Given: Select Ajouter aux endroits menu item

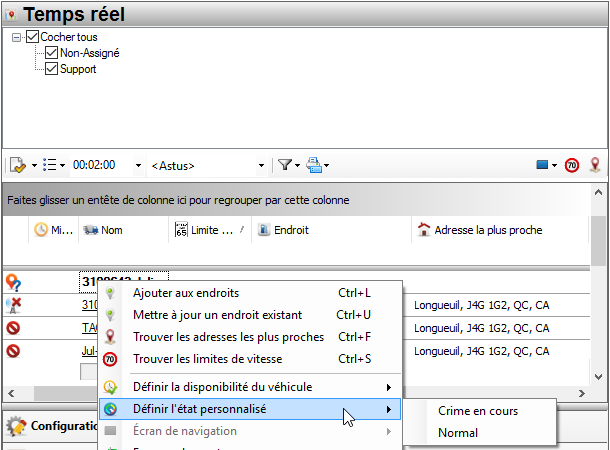Looking at the screenshot, I should pos(185,293).
